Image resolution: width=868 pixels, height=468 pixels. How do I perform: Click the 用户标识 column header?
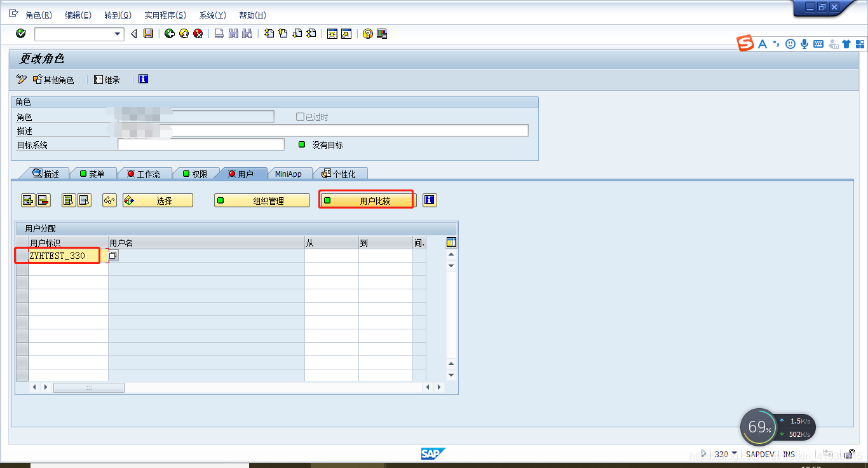click(69, 243)
